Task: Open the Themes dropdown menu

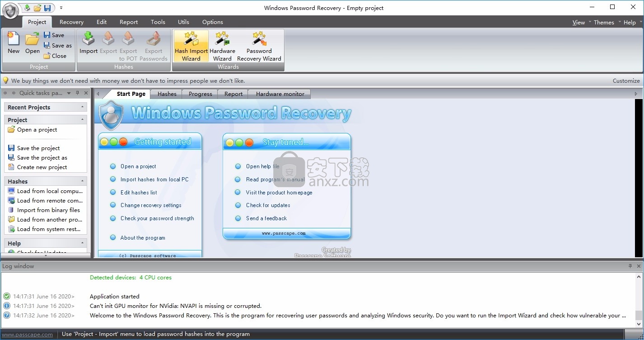Action: click(607, 22)
